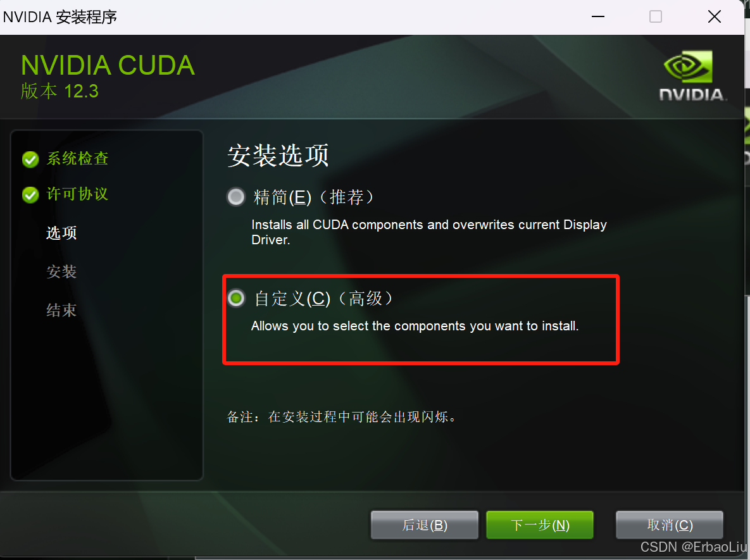Select the 精简(E) express radio button
This screenshot has height=560, width=750.
click(x=236, y=197)
